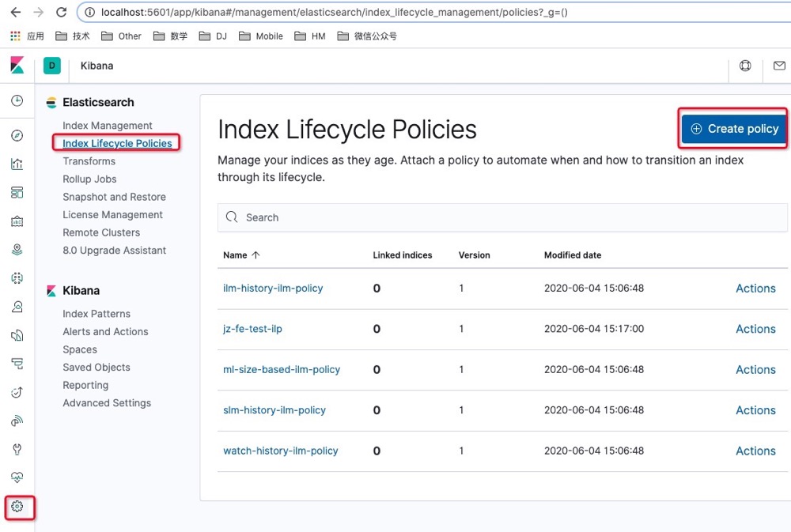Open Actions for watch-history-ilm-policy

coord(755,451)
